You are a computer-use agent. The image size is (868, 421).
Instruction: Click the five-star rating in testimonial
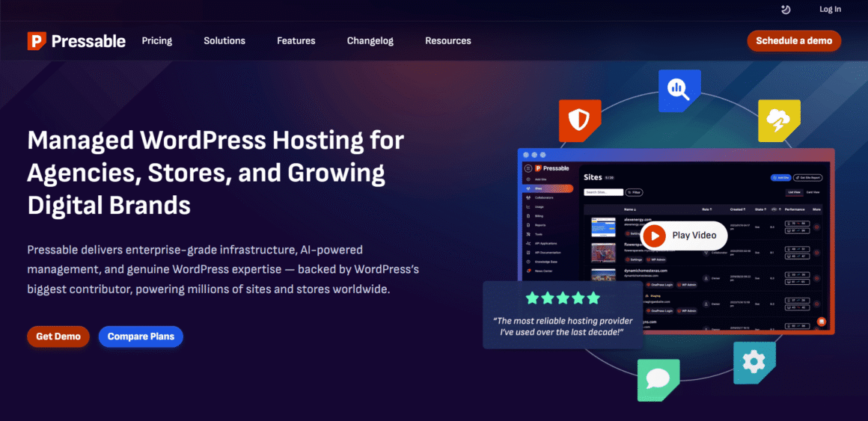click(563, 298)
